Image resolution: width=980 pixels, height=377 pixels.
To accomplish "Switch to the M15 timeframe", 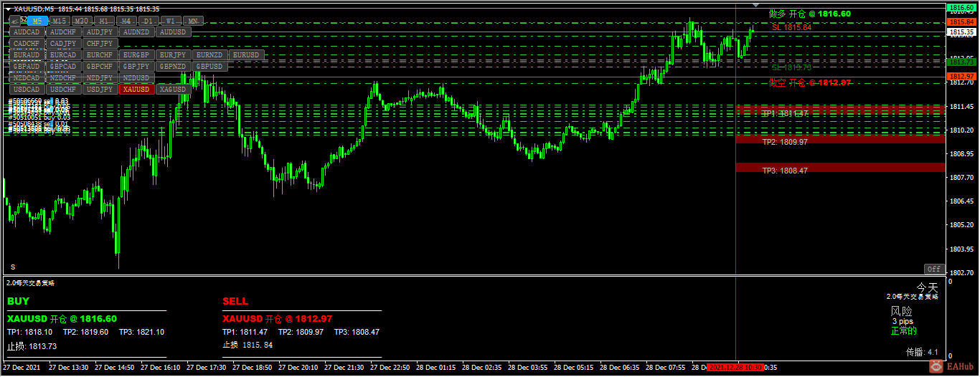I will pos(60,20).
